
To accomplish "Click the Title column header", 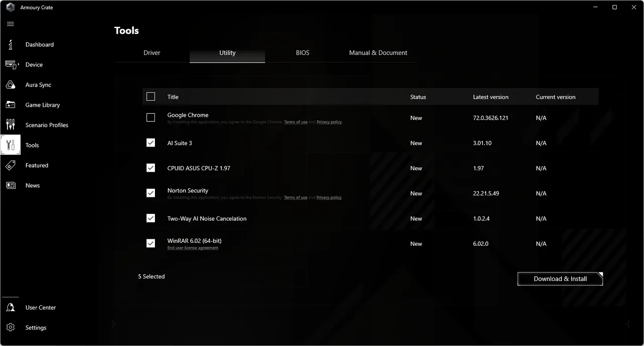I will coord(173,97).
